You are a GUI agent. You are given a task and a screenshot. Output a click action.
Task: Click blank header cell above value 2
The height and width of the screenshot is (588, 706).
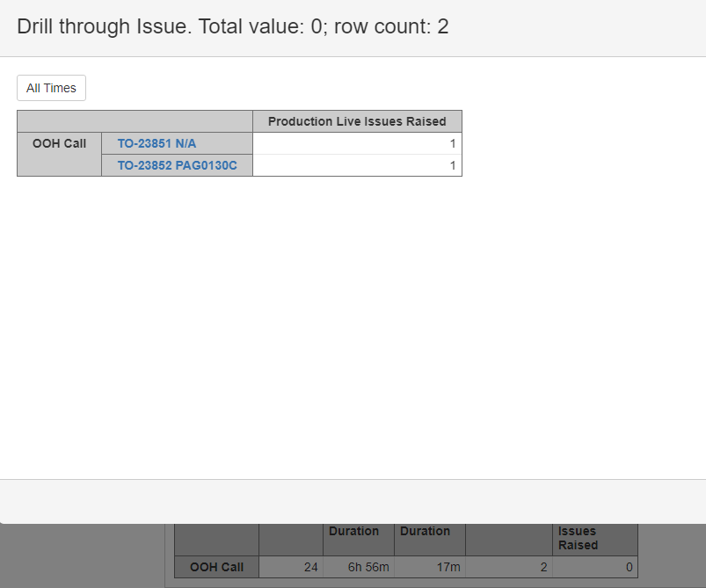pyautogui.click(x=509, y=538)
